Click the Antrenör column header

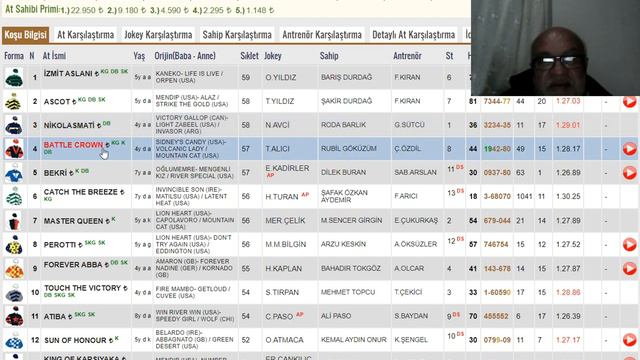pyautogui.click(x=407, y=56)
